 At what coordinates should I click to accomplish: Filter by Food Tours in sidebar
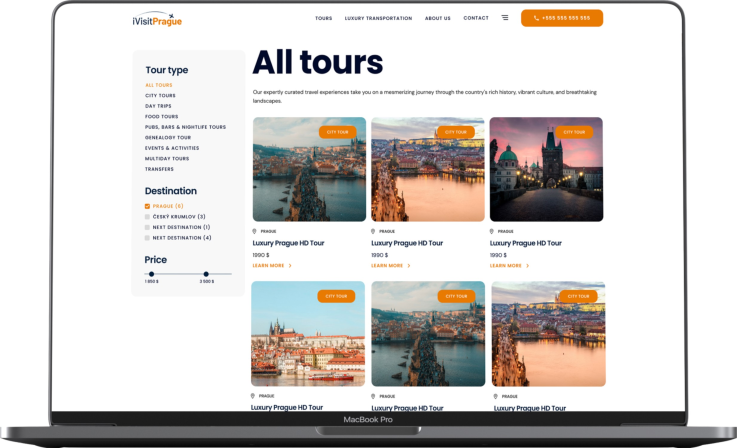pos(161,117)
